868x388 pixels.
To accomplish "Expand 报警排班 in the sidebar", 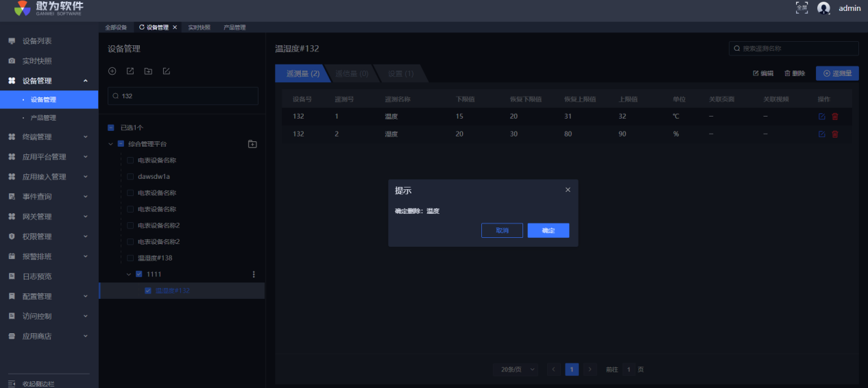I will 85,256.
